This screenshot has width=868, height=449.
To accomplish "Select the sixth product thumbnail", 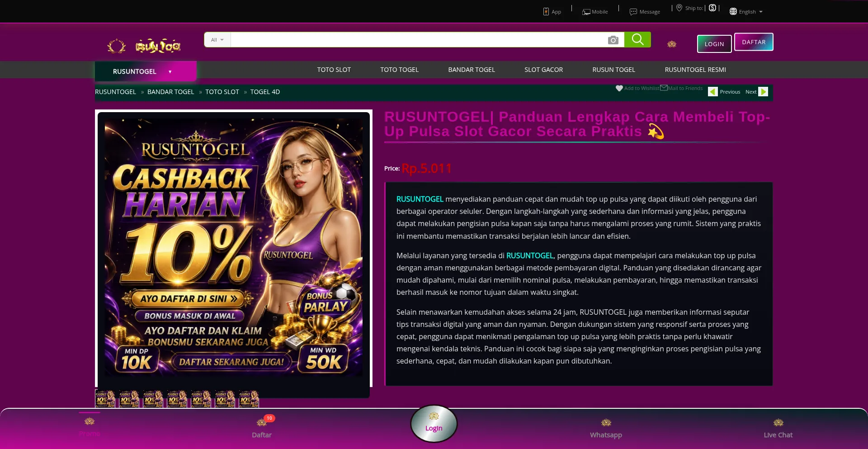I will (x=225, y=399).
